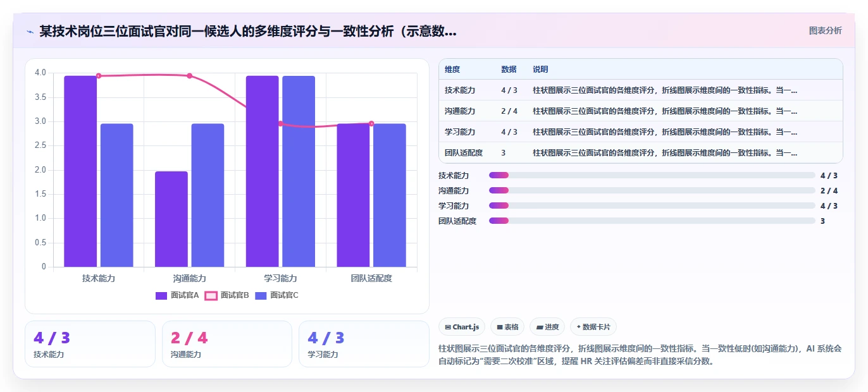
Task: Click 面试官C bar for 学习能力
Action: pyautogui.click(x=299, y=171)
